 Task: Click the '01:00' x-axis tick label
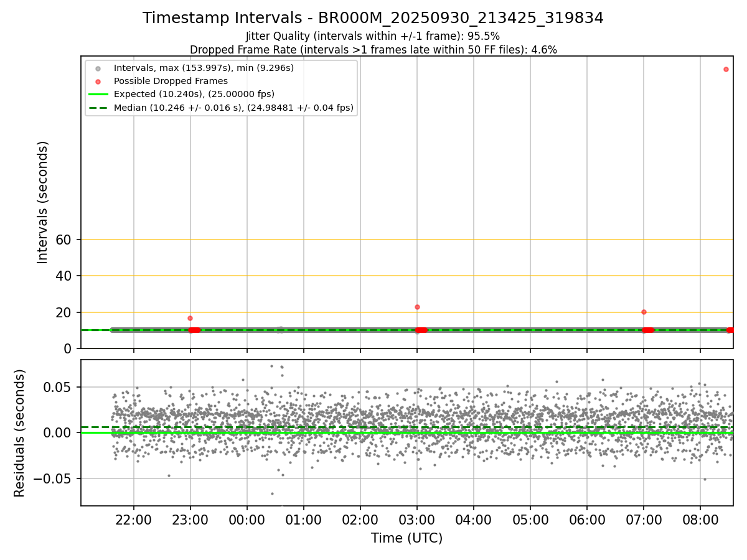(304, 520)
